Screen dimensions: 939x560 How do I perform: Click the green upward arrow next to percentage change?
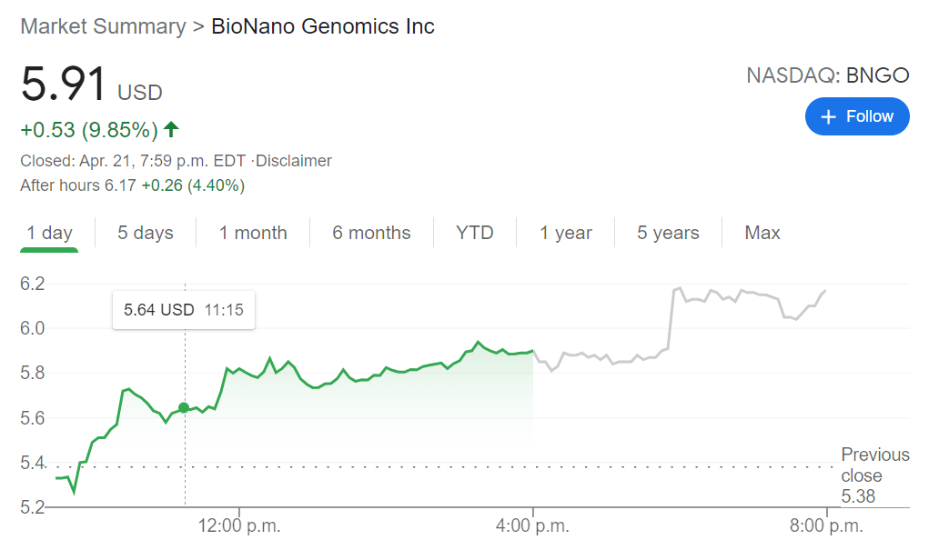coord(170,129)
